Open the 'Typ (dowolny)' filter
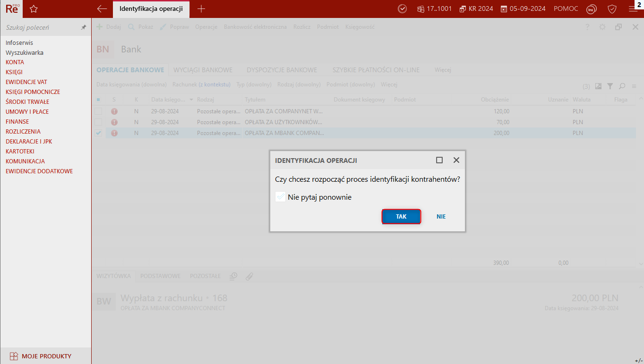644x364 pixels. [254, 85]
